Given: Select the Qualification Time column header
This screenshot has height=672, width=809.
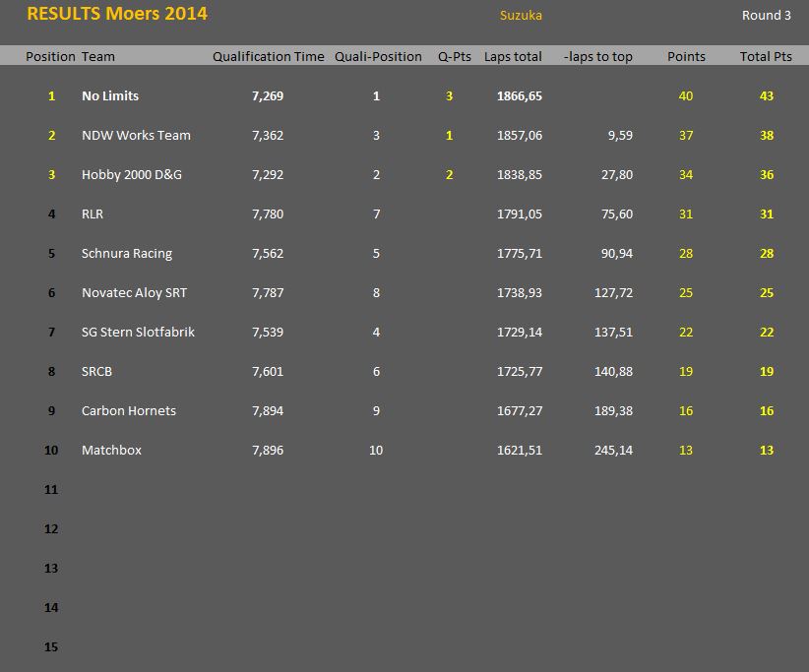Looking at the screenshot, I should click(269, 57).
